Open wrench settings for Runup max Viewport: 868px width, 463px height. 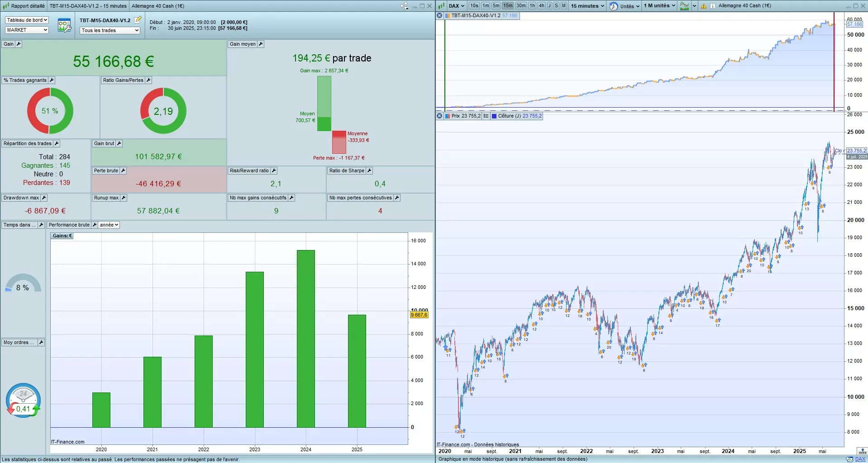[124, 198]
